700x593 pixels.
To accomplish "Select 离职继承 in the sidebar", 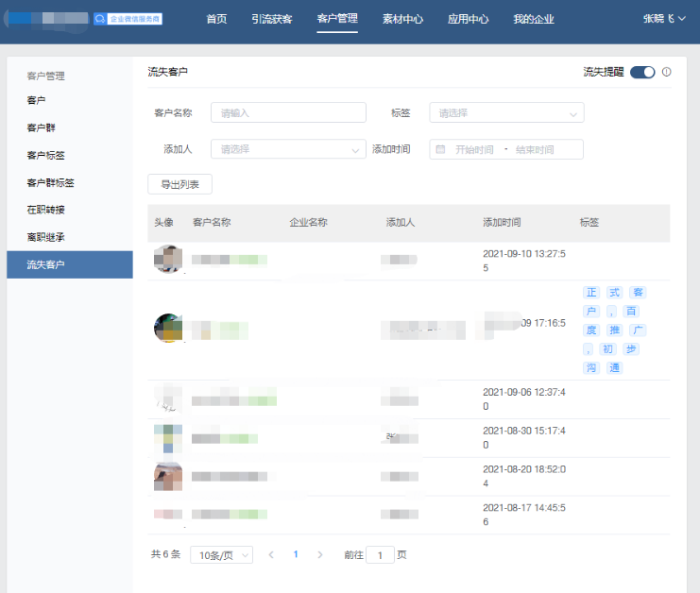I will tap(46, 237).
